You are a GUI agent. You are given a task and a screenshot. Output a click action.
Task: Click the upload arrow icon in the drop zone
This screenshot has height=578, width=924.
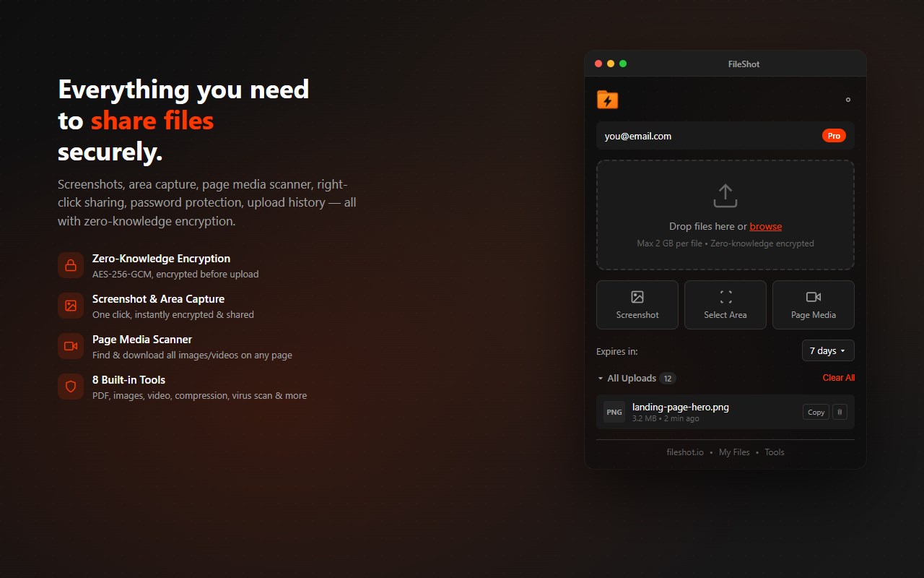click(x=725, y=196)
